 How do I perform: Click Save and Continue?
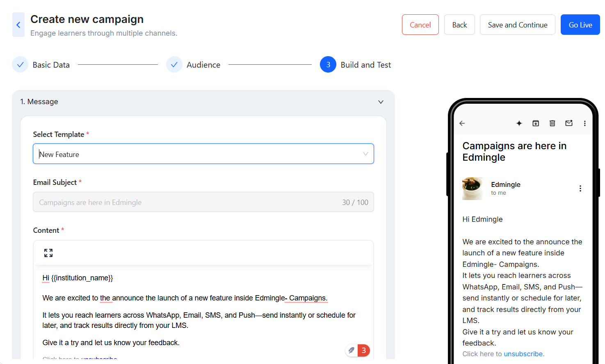point(518,25)
